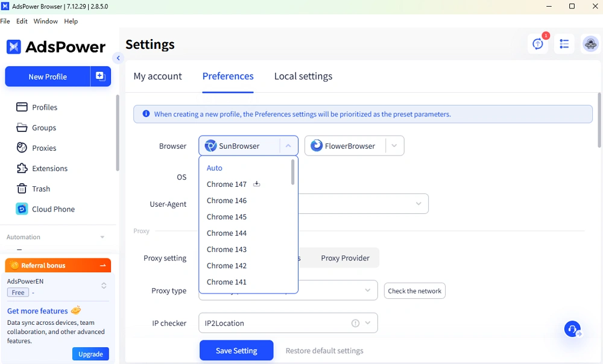Click the sidebar navigation scrollbar
The image size is (603, 364).
118,133
